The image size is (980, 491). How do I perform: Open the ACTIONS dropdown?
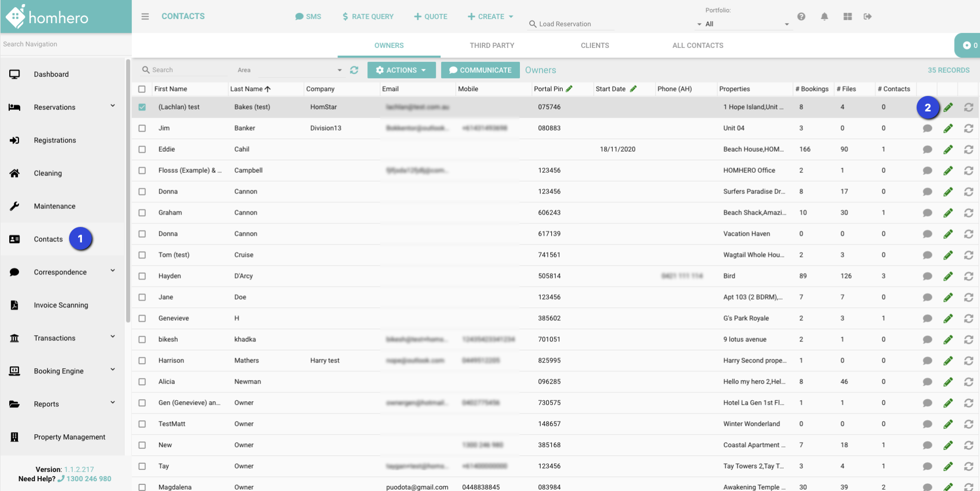[x=401, y=70]
